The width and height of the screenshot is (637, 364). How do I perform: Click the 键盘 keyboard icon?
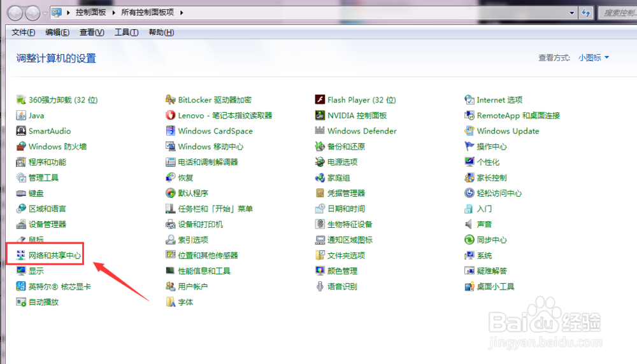[21, 193]
